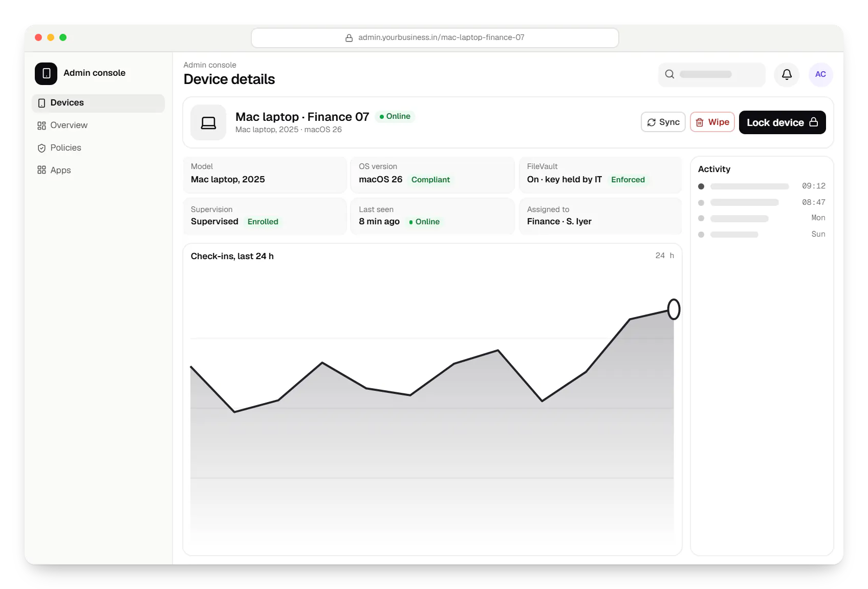Click the Overview grid icon in sidebar
Image resolution: width=868 pixels, height=589 pixels.
[41, 125]
